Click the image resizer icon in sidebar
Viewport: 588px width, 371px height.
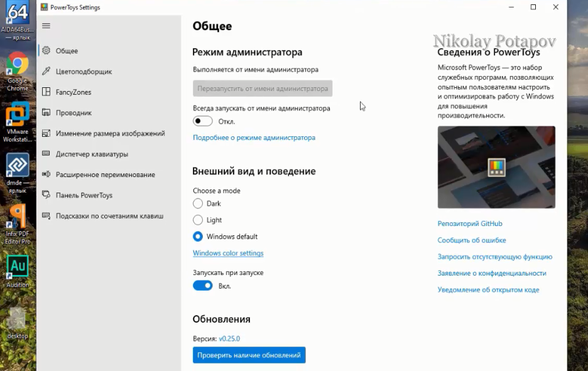[46, 133]
